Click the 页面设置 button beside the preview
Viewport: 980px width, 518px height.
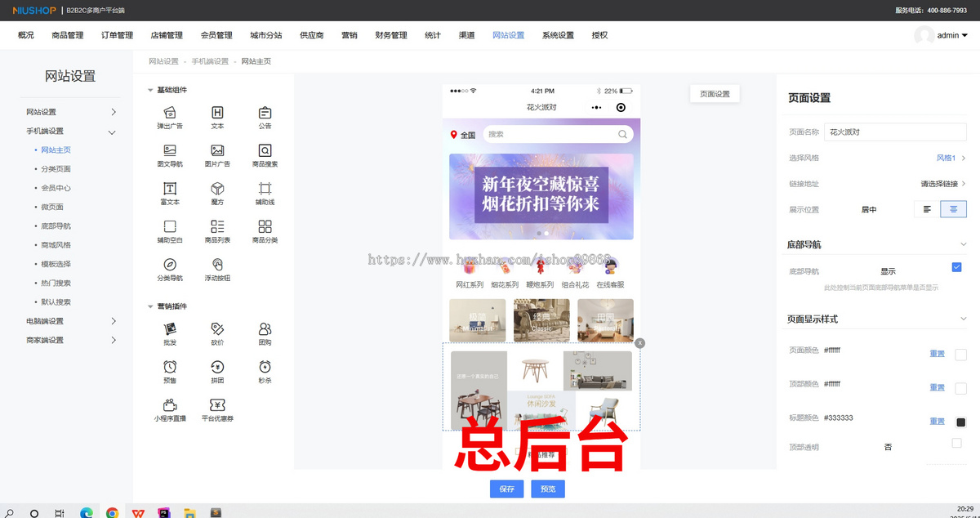pyautogui.click(x=715, y=94)
